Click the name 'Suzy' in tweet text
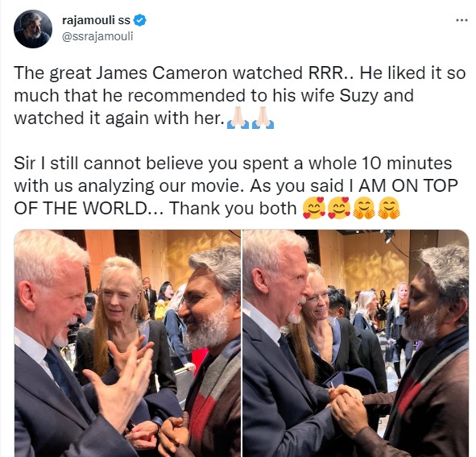Screen dimensions: 476x457 click(x=359, y=95)
